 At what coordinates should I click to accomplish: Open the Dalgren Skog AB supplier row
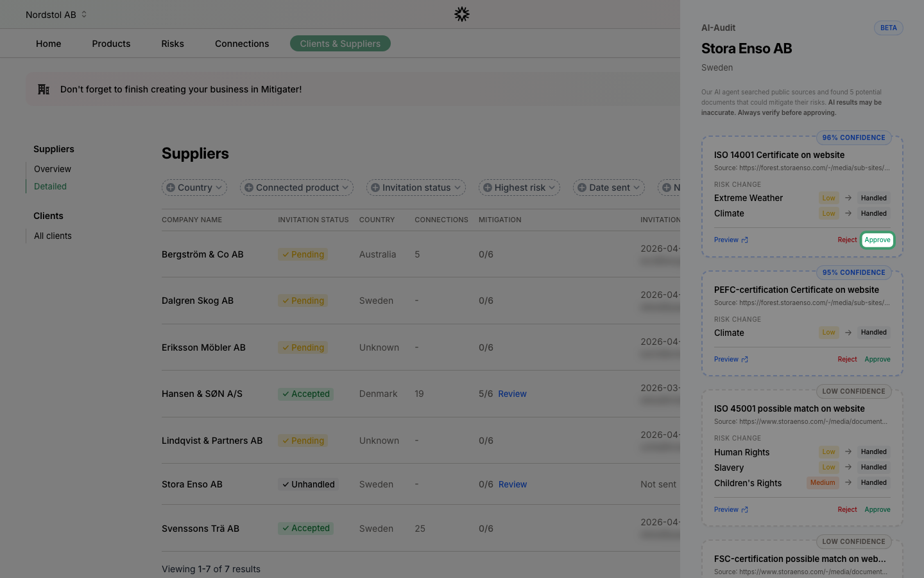(x=421, y=301)
